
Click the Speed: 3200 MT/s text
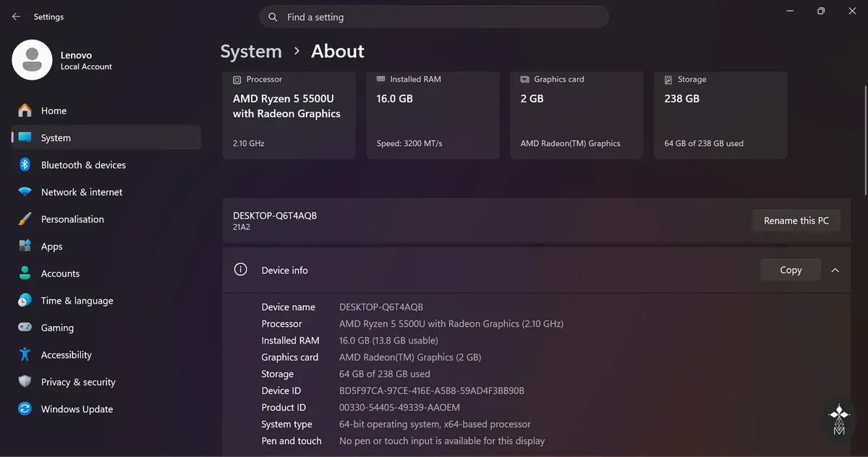pyautogui.click(x=409, y=143)
